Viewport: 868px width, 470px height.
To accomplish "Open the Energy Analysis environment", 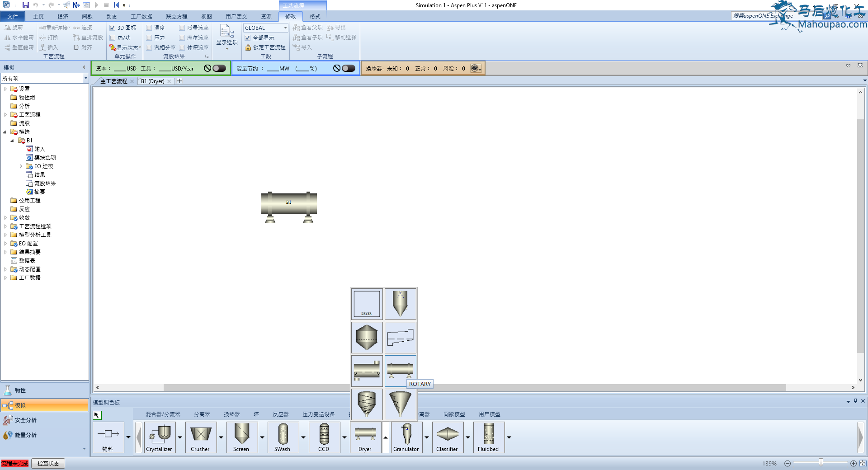I will pyautogui.click(x=45, y=435).
